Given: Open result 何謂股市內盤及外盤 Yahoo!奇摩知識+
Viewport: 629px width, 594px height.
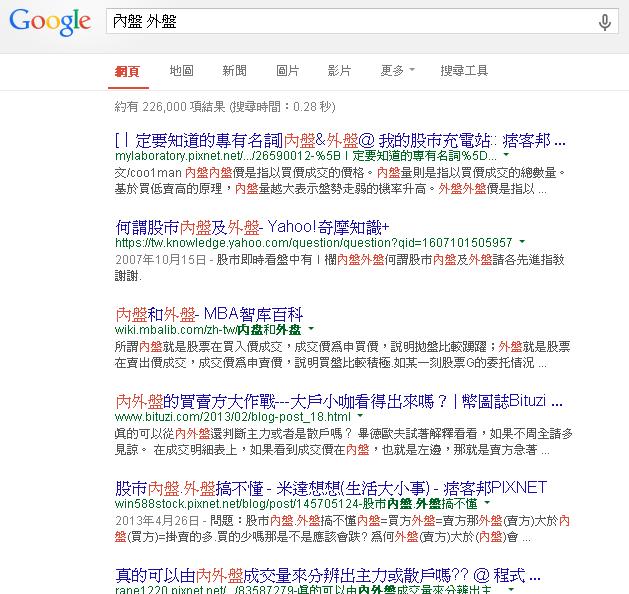Looking at the screenshot, I should click(x=252, y=227).
